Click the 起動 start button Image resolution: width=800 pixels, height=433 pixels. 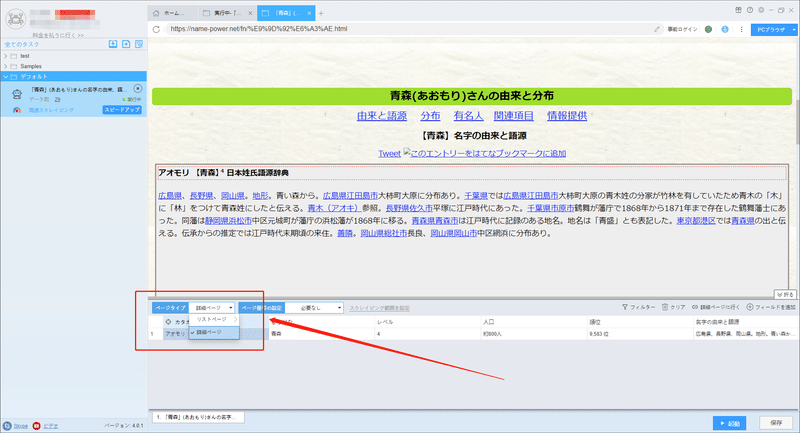730,423
